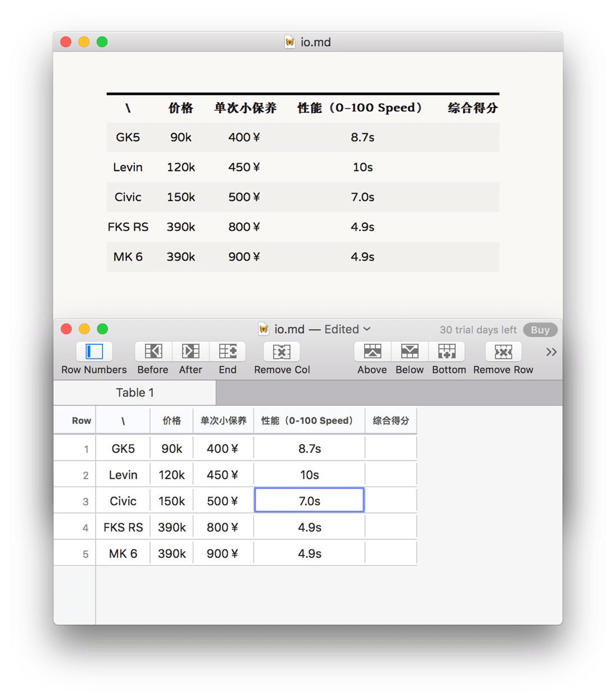
Task: Select the GK5 cell in editor table
Action: [123, 448]
